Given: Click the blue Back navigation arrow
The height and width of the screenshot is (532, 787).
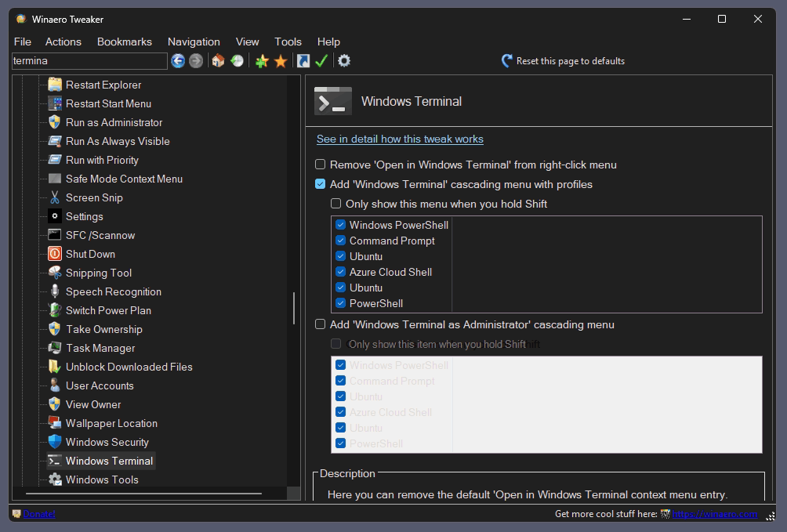Looking at the screenshot, I should click(x=178, y=61).
